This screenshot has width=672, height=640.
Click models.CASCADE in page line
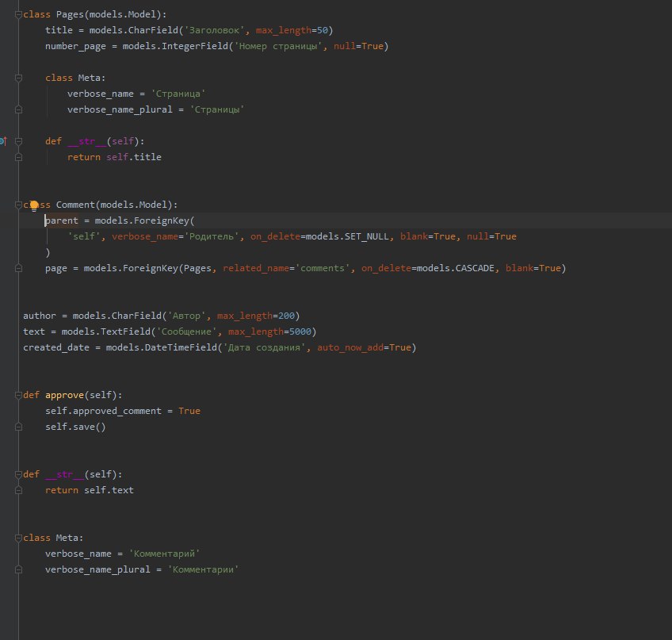click(455, 269)
